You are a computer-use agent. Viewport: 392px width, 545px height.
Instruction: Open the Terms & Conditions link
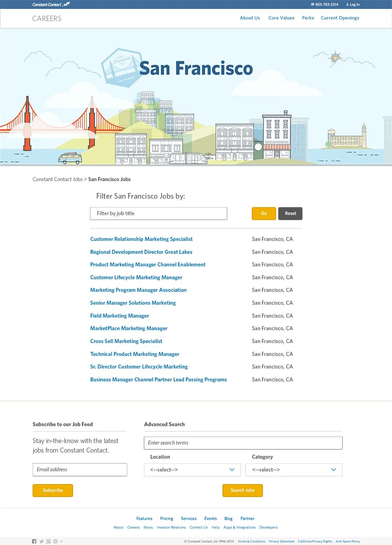(x=252, y=541)
